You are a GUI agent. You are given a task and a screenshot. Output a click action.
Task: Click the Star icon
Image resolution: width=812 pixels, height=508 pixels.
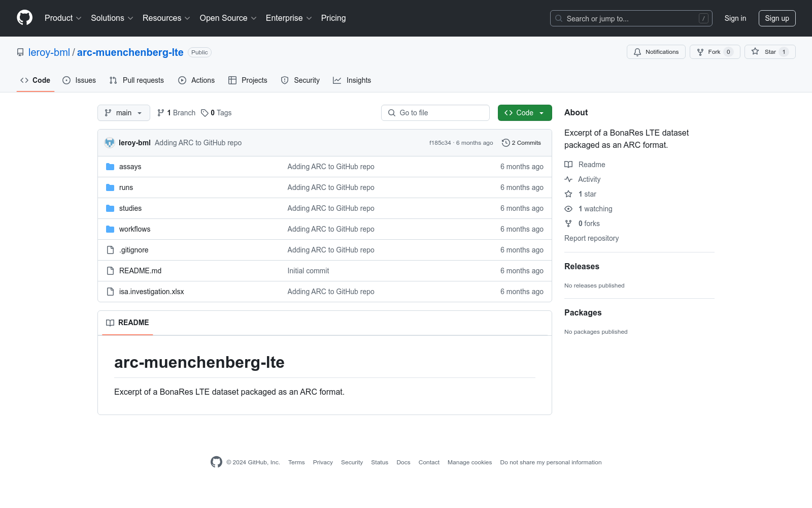tap(755, 51)
